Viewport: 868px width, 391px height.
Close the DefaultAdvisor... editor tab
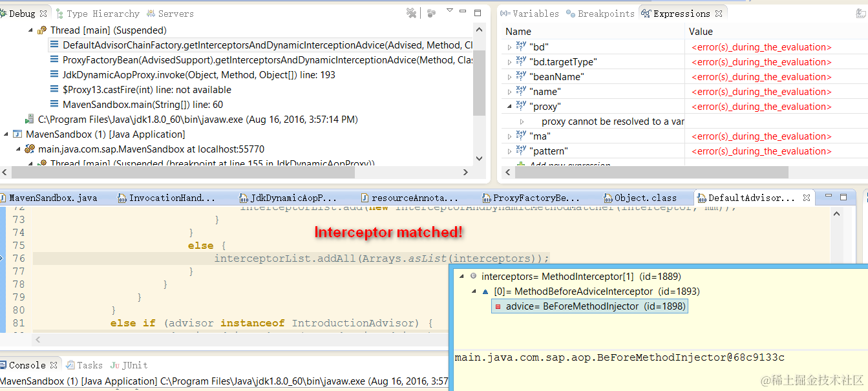(806, 198)
